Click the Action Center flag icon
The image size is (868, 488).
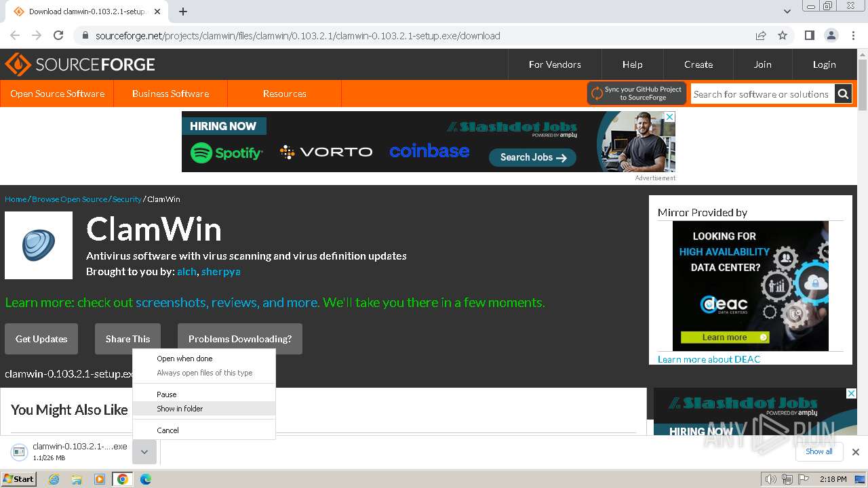coord(804,479)
